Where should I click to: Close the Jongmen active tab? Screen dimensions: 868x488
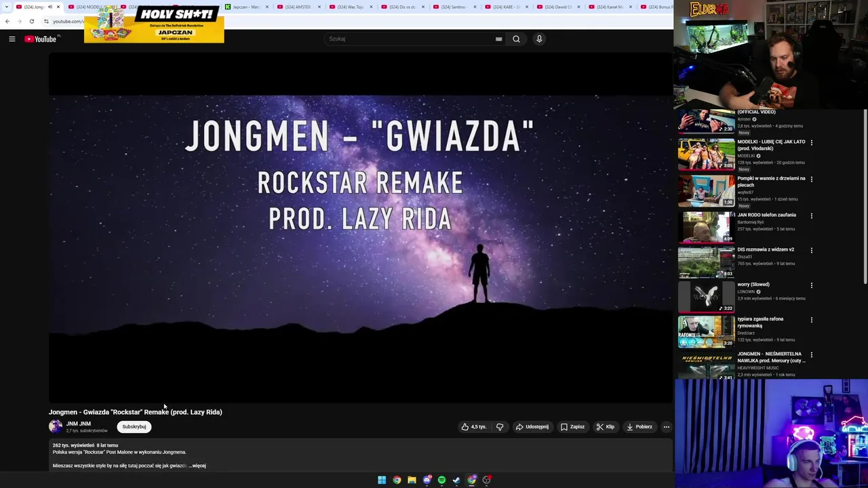tap(58, 7)
